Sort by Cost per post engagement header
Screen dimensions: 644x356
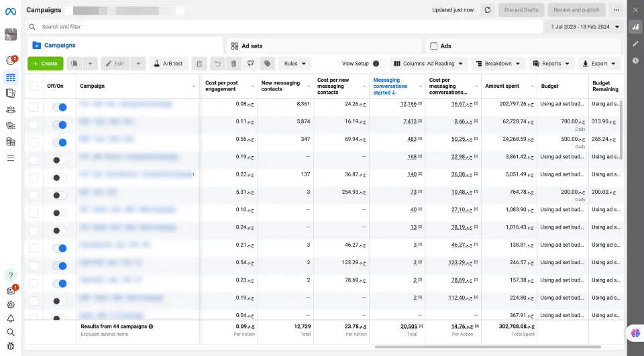pos(221,86)
